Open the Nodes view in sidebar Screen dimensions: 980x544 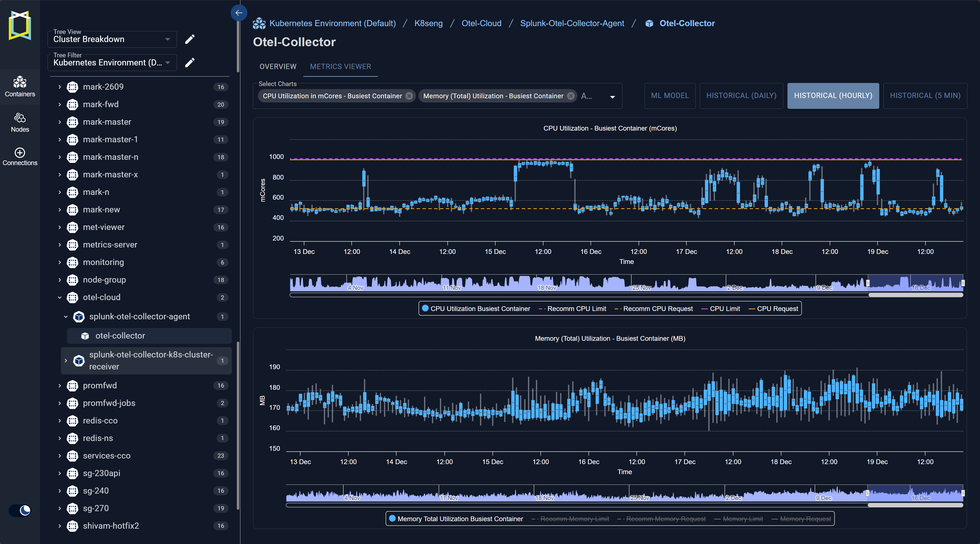[x=20, y=122]
